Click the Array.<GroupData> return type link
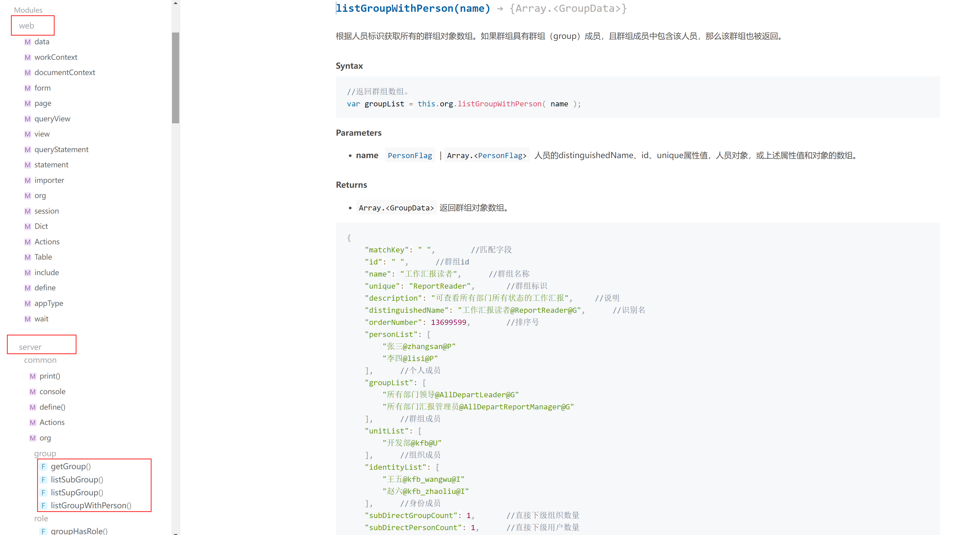 pyautogui.click(x=396, y=208)
